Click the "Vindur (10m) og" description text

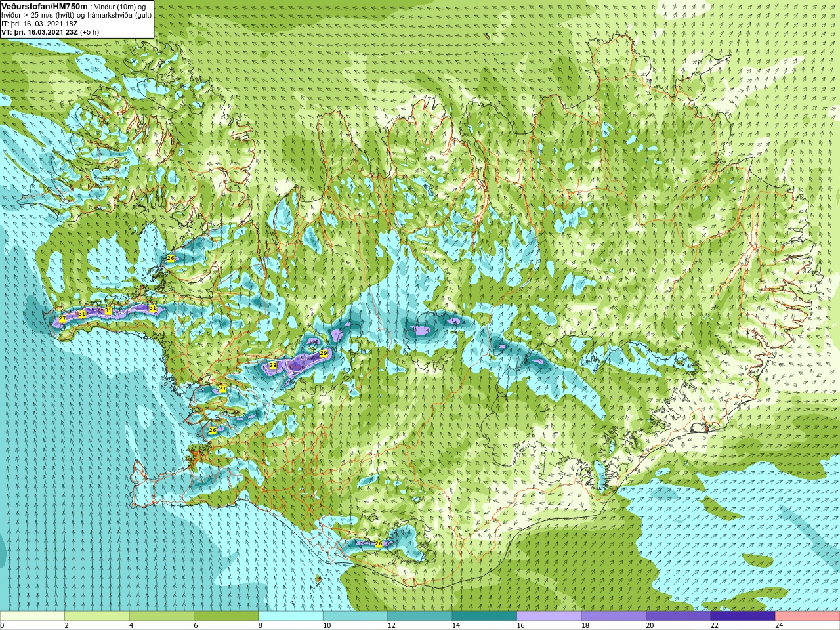[x=120, y=7]
